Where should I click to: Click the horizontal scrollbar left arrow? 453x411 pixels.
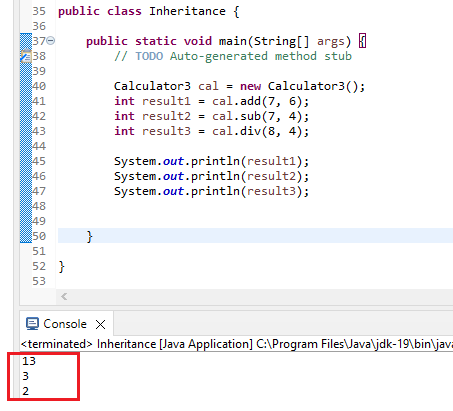tap(64, 296)
